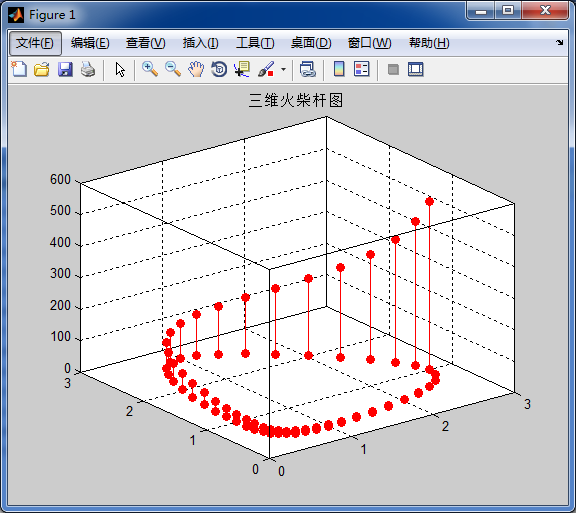Click the Link Plot icon
This screenshot has width=576, height=513.
pos(307,69)
